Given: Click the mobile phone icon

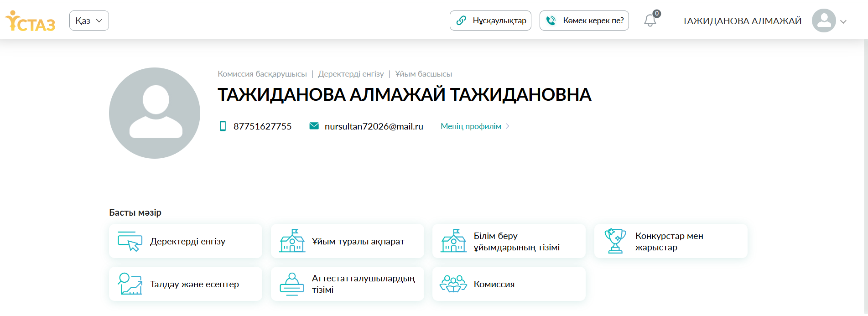Looking at the screenshot, I should point(223,126).
